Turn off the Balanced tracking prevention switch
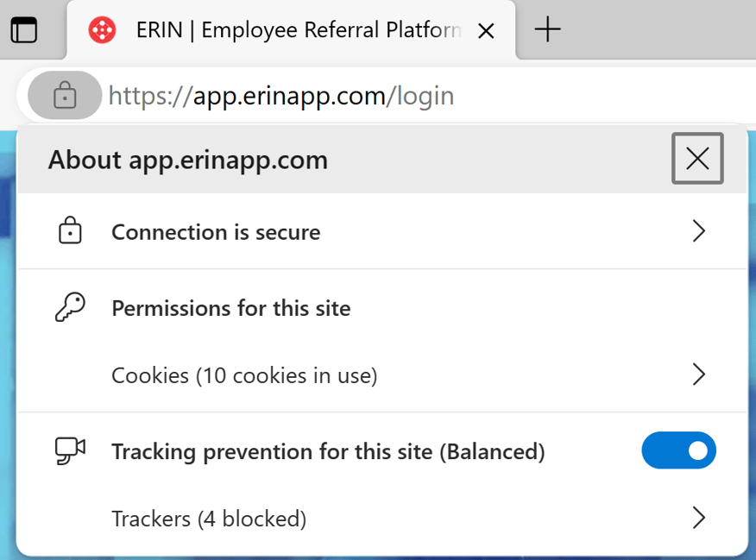Viewport: 756px width, 560px height. point(678,450)
